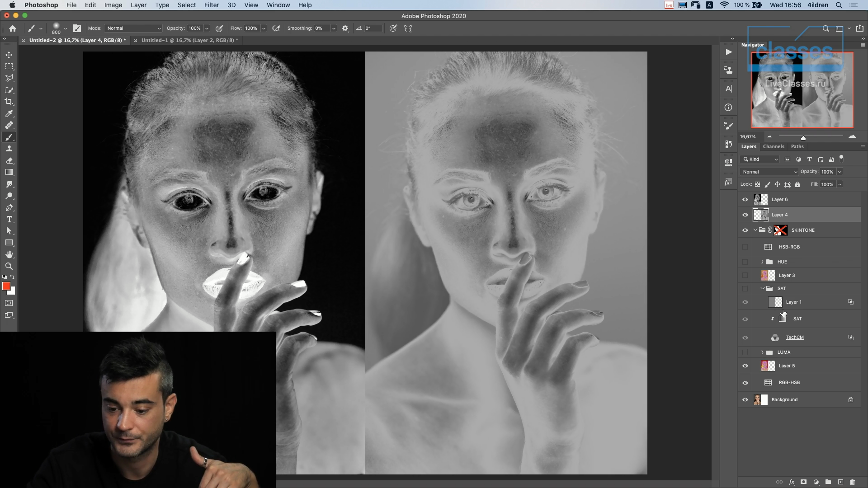The image size is (868, 488).
Task: Toggle visibility of Layer 6
Action: (x=745, y=199)
